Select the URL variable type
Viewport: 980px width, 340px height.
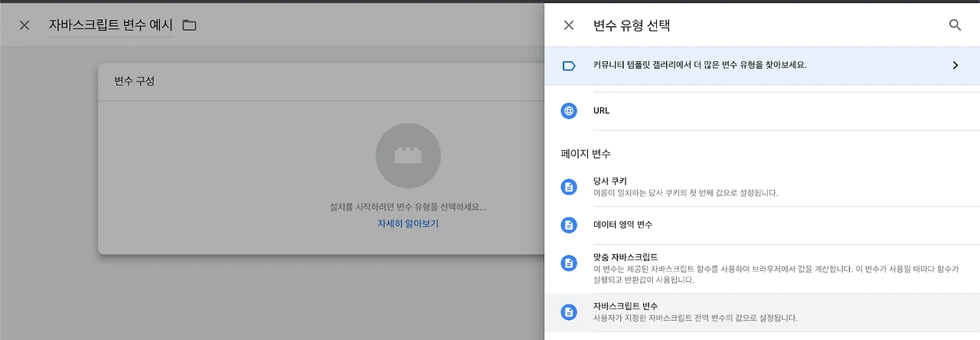[762, 111]
